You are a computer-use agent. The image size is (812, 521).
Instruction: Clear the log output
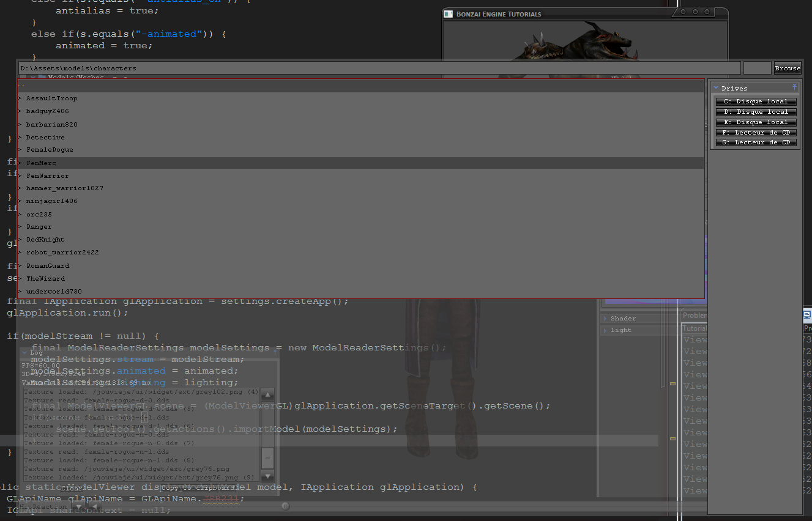click(x=72, y=488)
